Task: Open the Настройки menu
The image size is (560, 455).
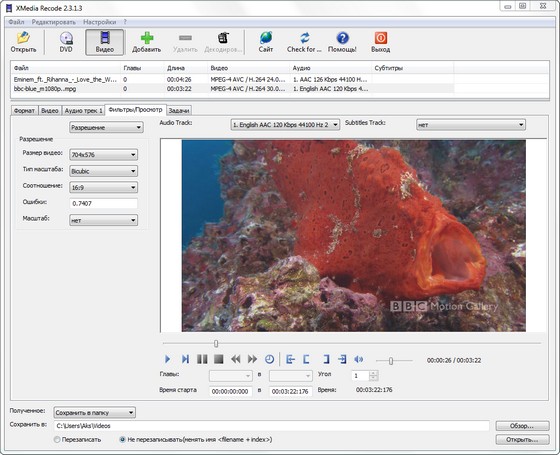Action: 100,22
